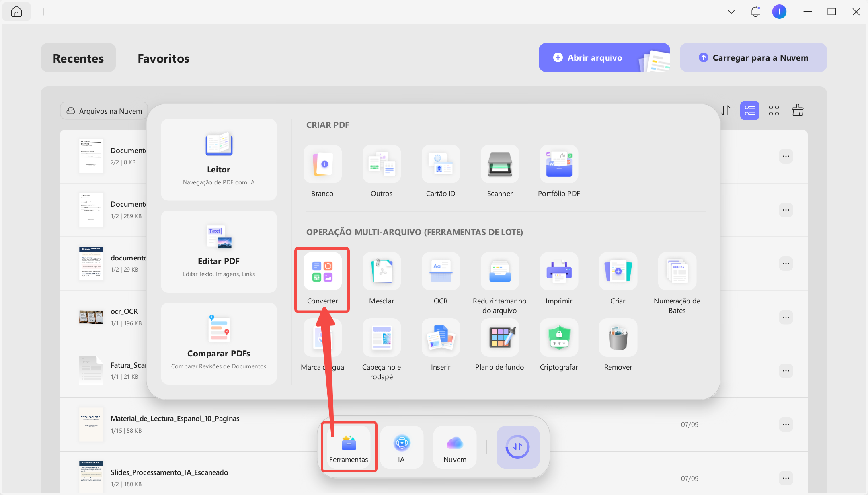Open more options for ocr_OCR file
This screenshot has height=495, width=868.
click(786, 317)
